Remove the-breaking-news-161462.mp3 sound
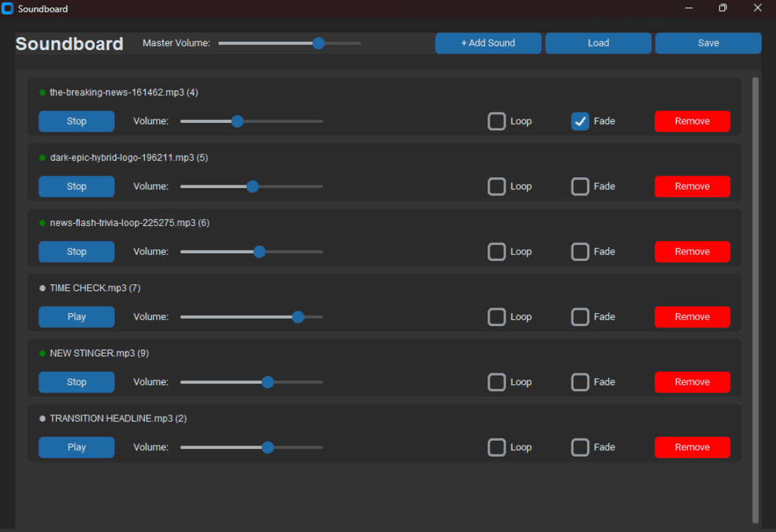 pyautogui.click(x=692, y=122)
